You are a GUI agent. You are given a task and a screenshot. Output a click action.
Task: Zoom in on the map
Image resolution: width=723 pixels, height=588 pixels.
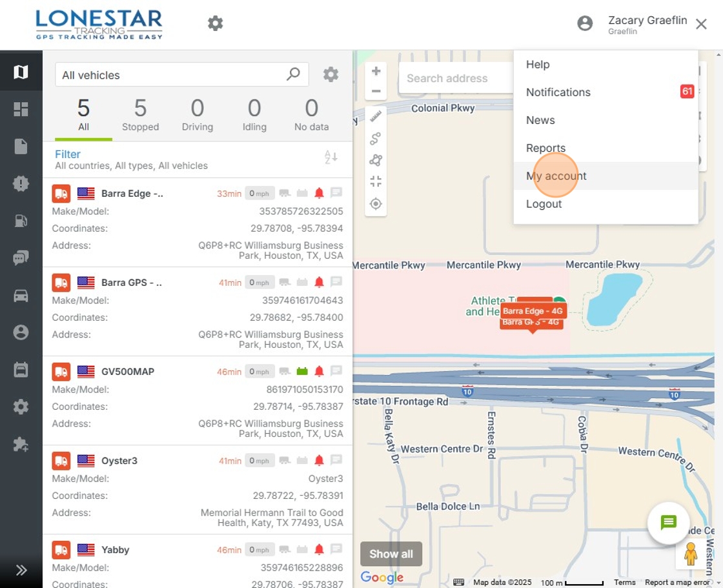pyautogui.click(x=376, y=71)
